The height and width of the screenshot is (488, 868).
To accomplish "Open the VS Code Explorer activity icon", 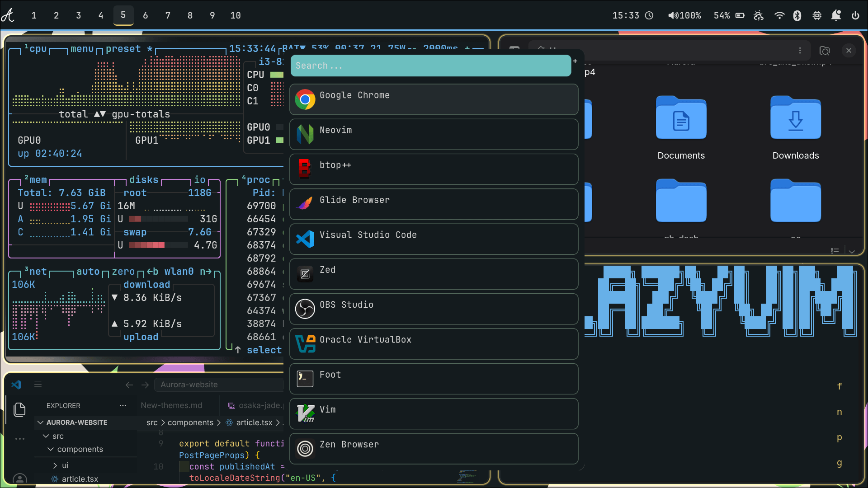I will click(19, 409).
